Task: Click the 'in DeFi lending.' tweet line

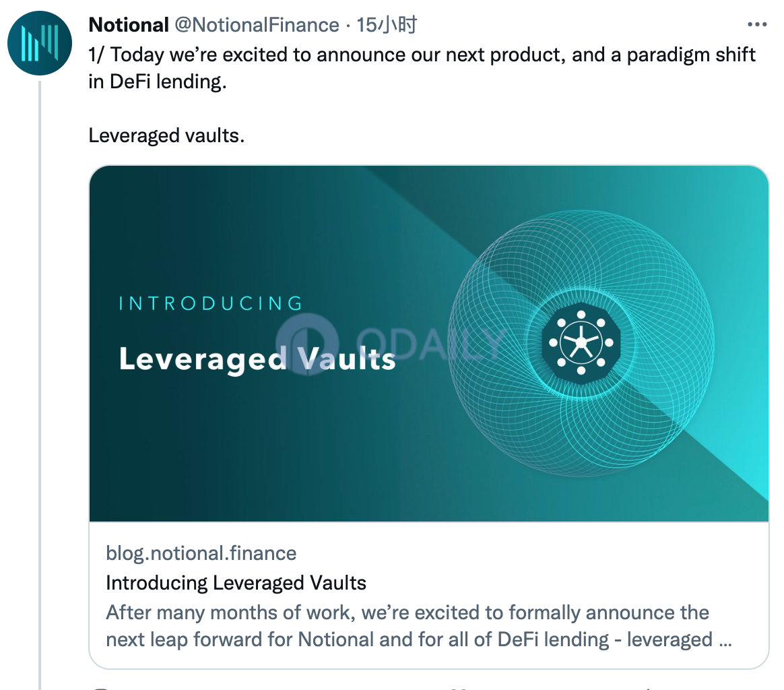Action: tap(158, 82)
